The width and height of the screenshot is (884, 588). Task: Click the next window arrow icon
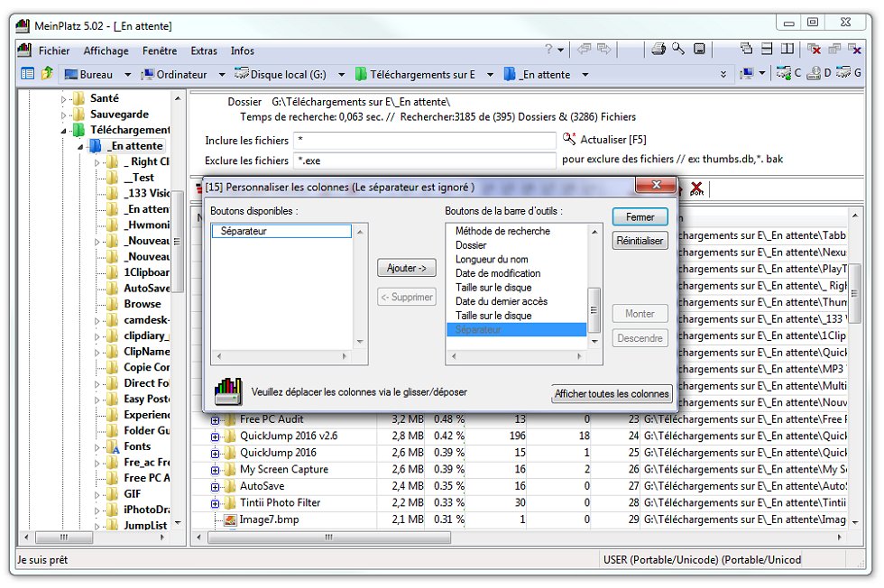pos(603,49)
